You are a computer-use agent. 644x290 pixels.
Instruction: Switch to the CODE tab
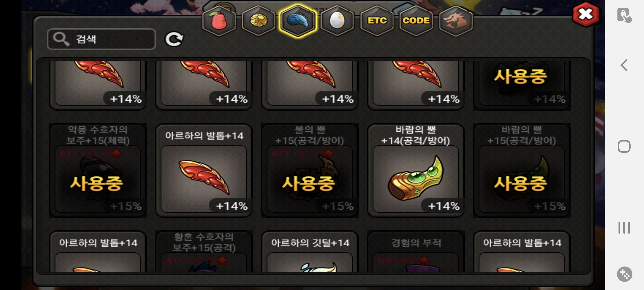pos(416,21)
